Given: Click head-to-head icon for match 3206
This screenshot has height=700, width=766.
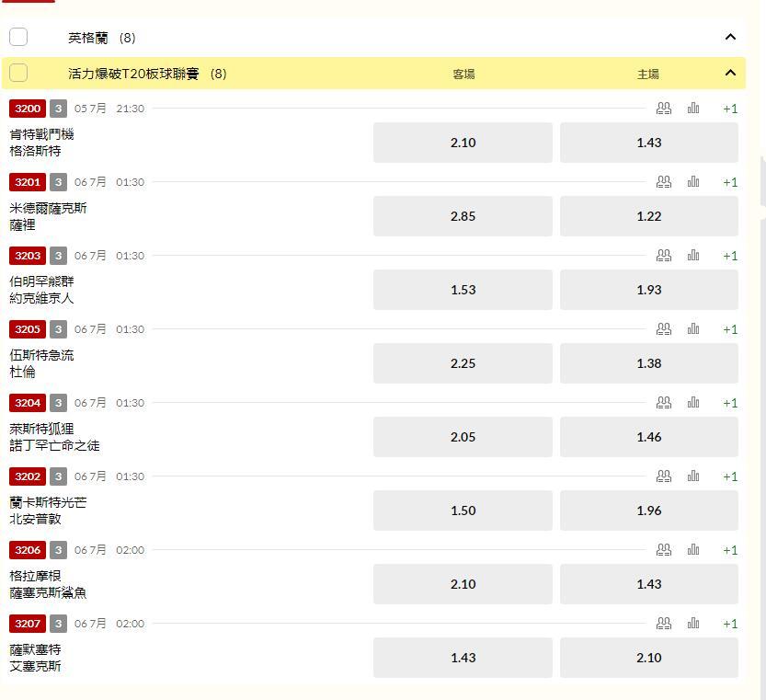Looking at the screenshot, I should coord(663,550).
